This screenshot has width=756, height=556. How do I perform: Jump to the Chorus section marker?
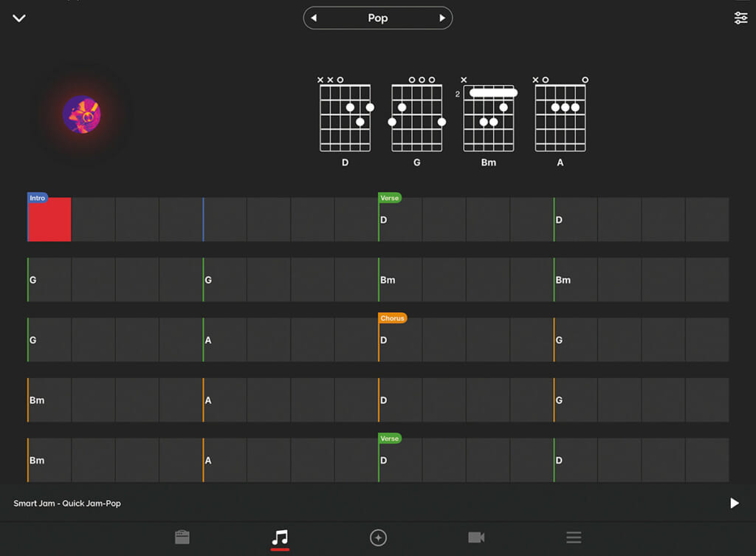click(392, 318)
